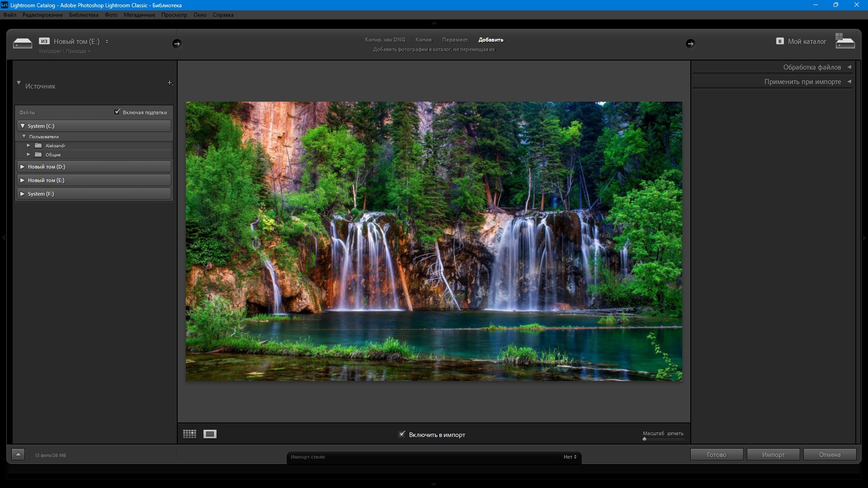Click the left arrow circle near source
This screenshot has width=868, height=488.
click(x=177, y=43)
